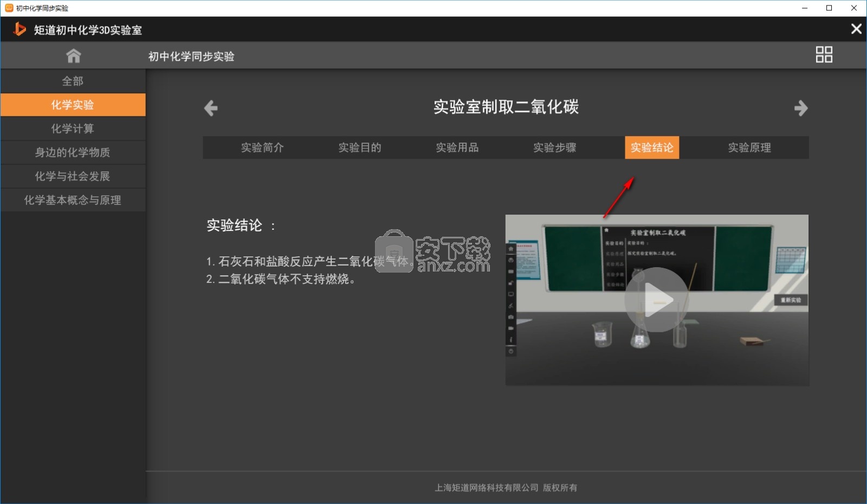This screenshot has height=504, width=867.
Task: Select the 实验结论 tab
Action: (x=652, y=147)
